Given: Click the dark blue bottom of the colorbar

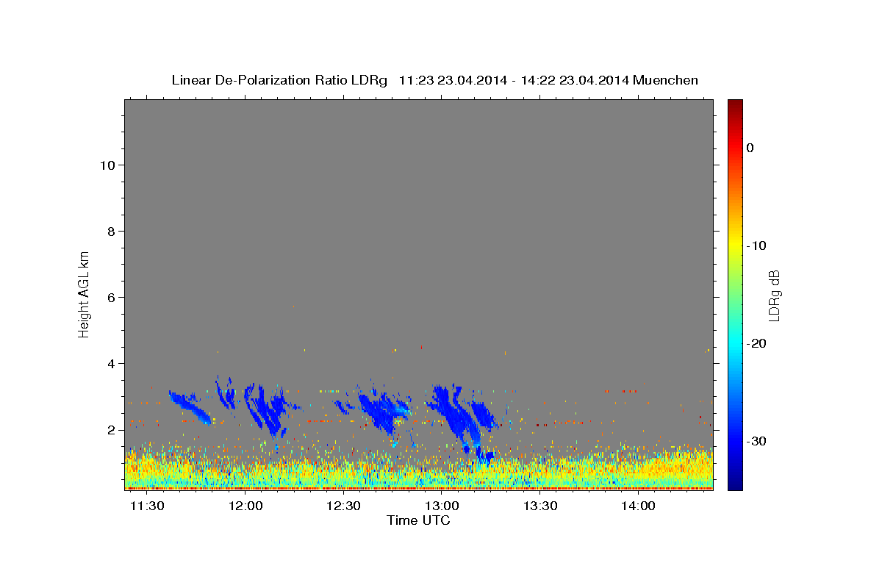Looking at the screenshot, I should [735, 484].
